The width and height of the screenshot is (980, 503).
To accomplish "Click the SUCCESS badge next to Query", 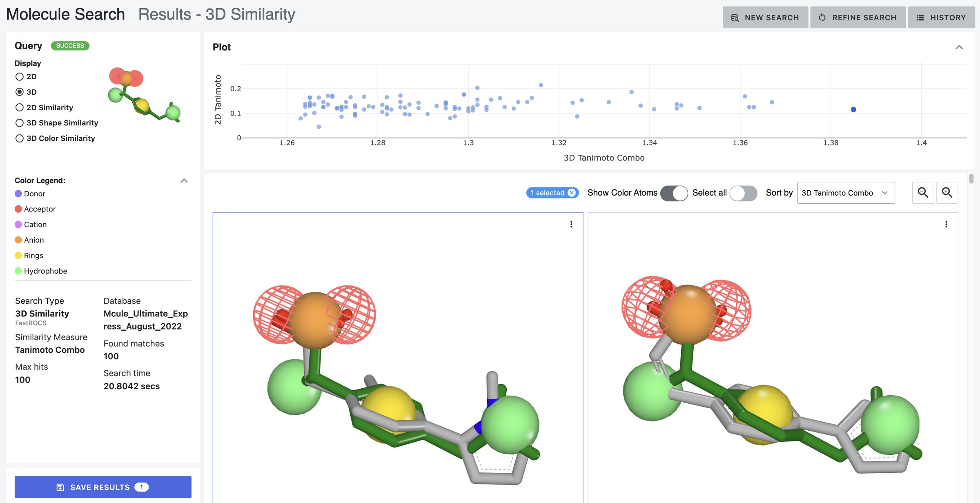I will pos(70,46).
